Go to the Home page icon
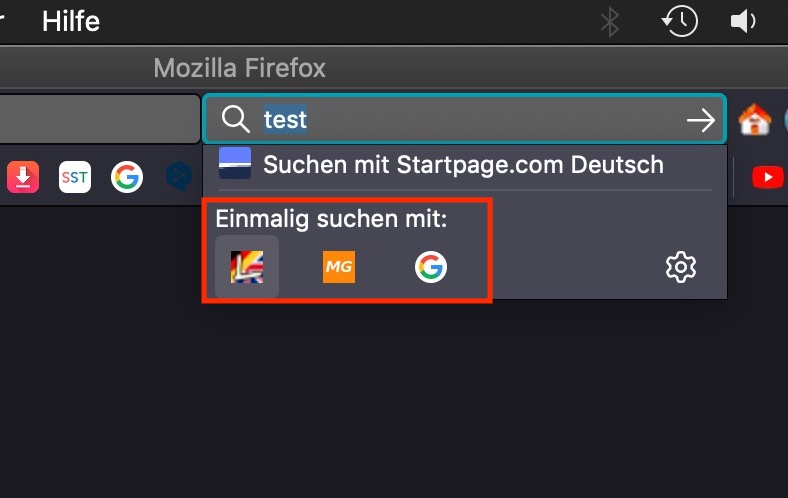 click(754, 120)
